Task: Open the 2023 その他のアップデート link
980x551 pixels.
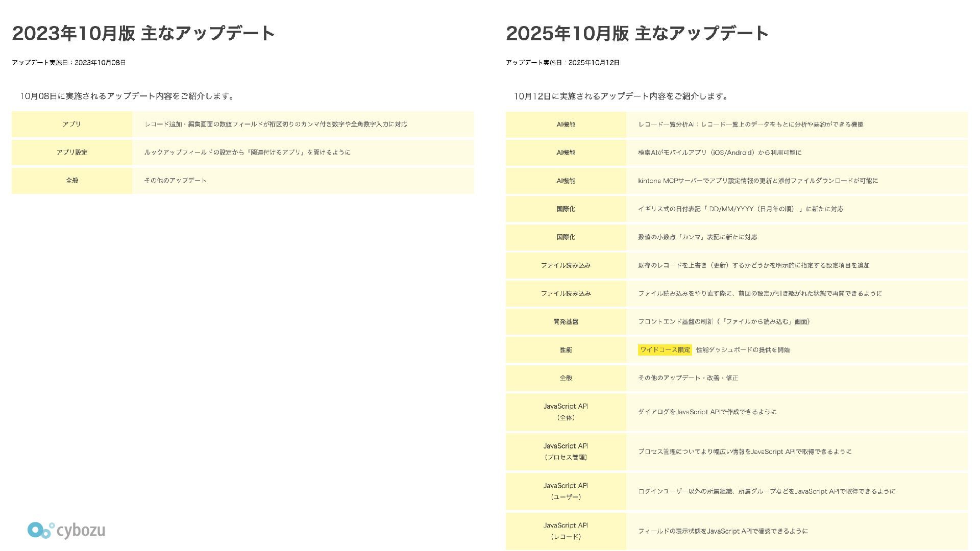Action: (x=175, y=181)
